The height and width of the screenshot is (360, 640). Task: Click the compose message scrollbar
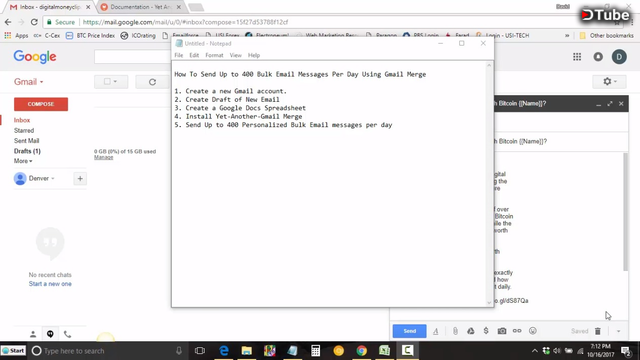click(626, 211)
